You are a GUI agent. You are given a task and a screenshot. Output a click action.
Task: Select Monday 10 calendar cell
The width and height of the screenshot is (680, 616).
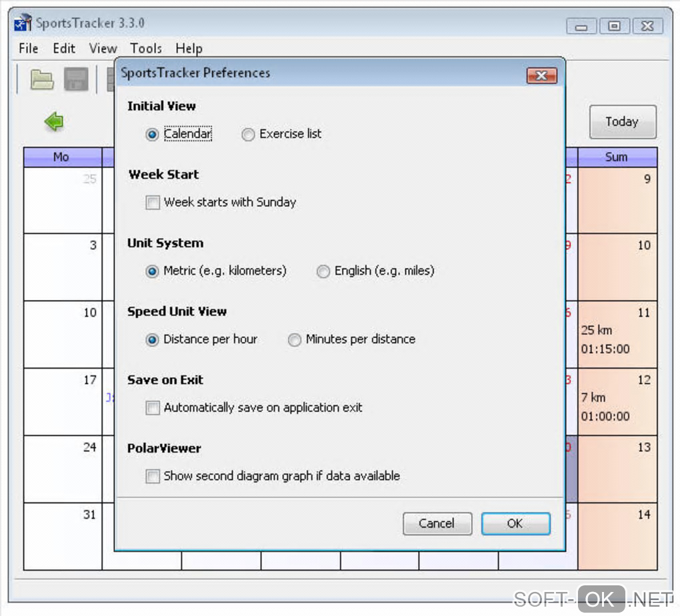pos(63,335)
